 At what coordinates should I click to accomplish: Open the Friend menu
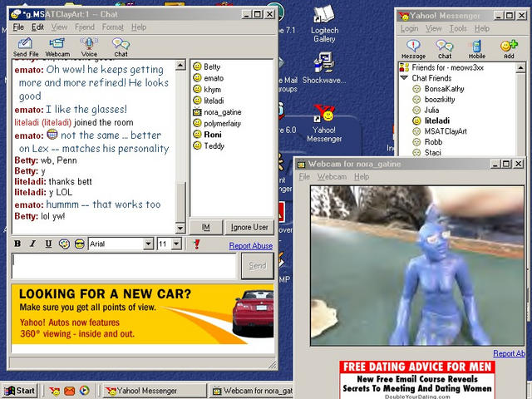pyautogui.click(x=85, y=27)
